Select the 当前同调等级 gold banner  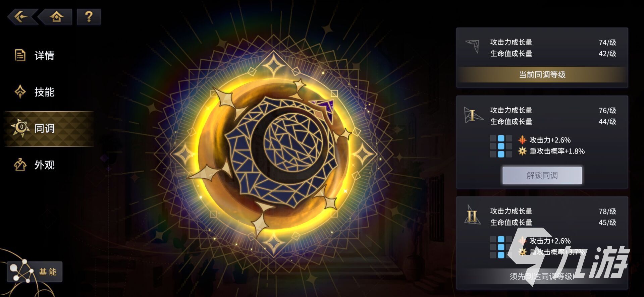pos(542,74)
